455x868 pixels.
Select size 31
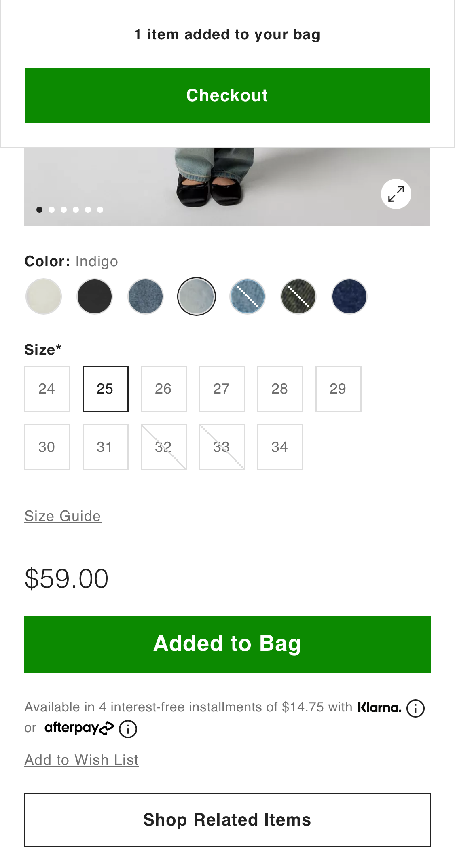coord(105,447)
